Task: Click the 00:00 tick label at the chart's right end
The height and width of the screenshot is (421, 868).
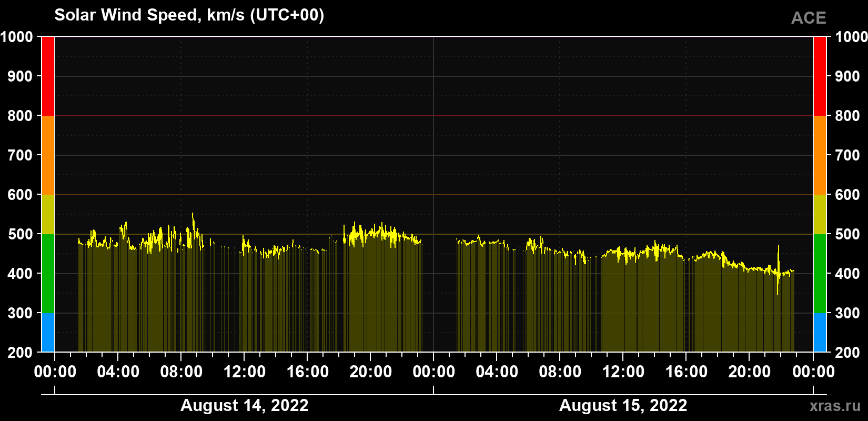Action: [813, 372]
